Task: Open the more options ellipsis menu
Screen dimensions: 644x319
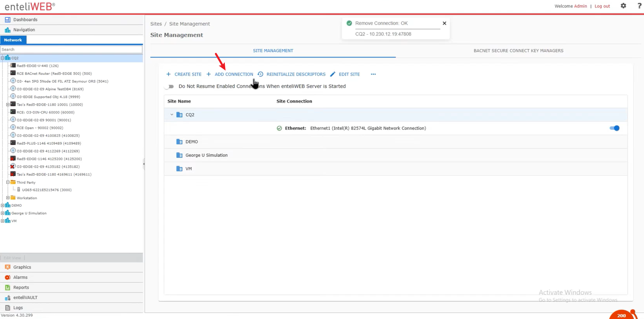Action: pos(373,74)
